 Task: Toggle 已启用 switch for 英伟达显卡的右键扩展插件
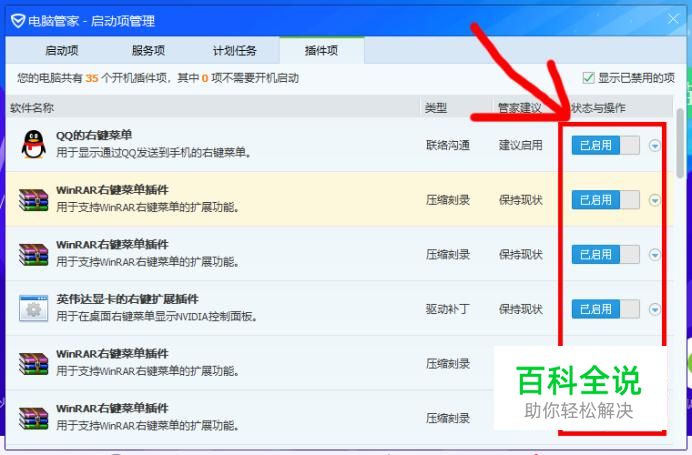[x=606, y=309]
